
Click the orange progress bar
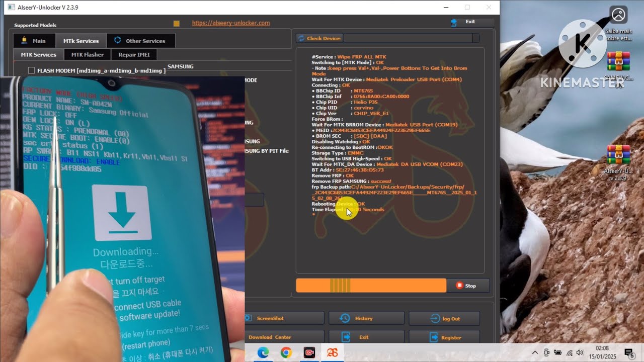(x=371, y=286)
